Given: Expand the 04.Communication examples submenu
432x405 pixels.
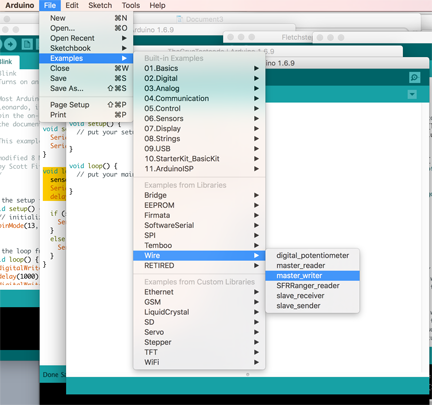Looking at the screenshot, I should 199,98.
